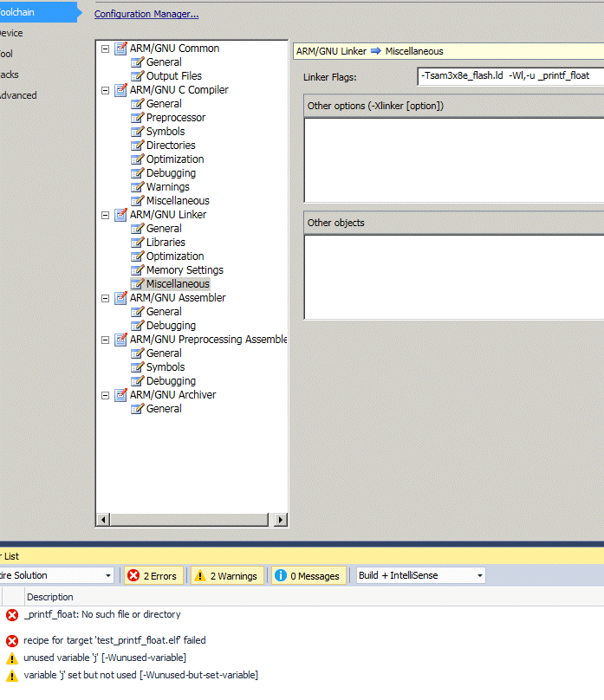Screen dimensions: 604x700
Task: Click the Output Files page icon
Action: click(x=137, y=75)
